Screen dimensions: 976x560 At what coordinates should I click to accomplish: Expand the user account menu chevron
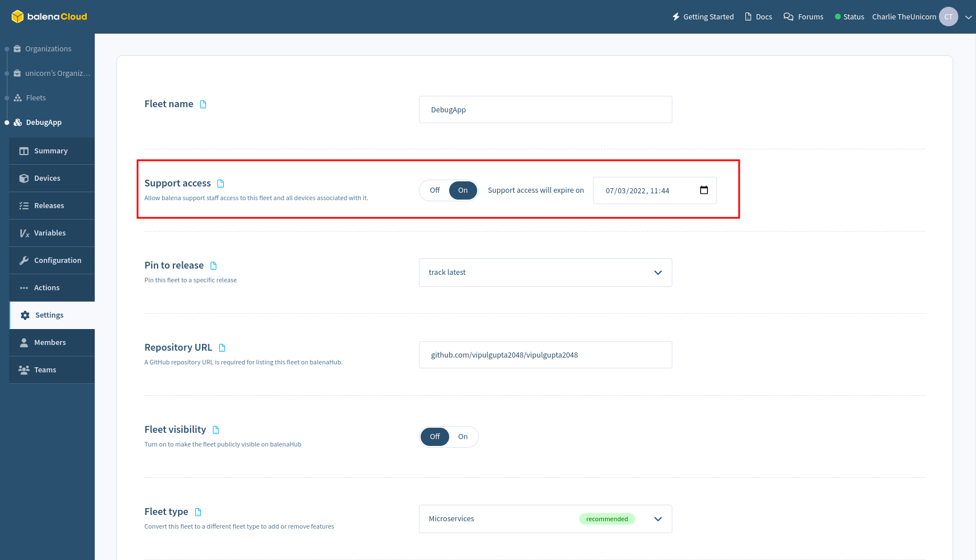(x=968, y=17)
